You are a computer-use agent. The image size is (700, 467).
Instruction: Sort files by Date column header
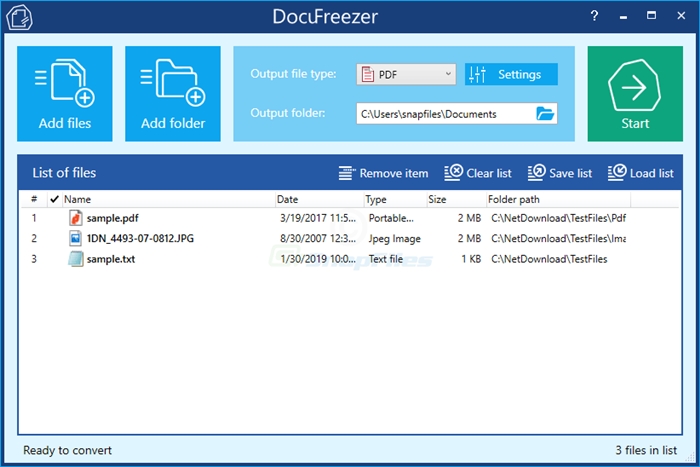pyautogui.click(x=319, y=199)
